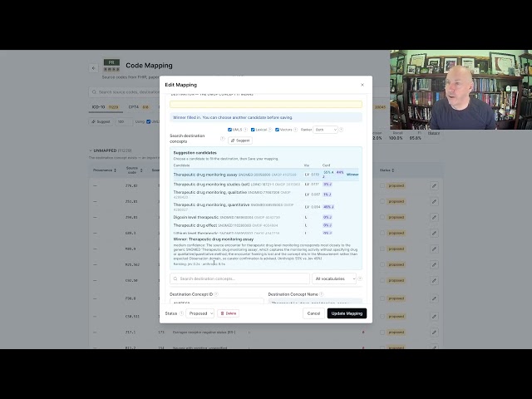The width and height of the screenshot is (532, 399).
Task: Select Therapeutic drug monitoring, qualitative candidate
Action: tap(266, 195)
